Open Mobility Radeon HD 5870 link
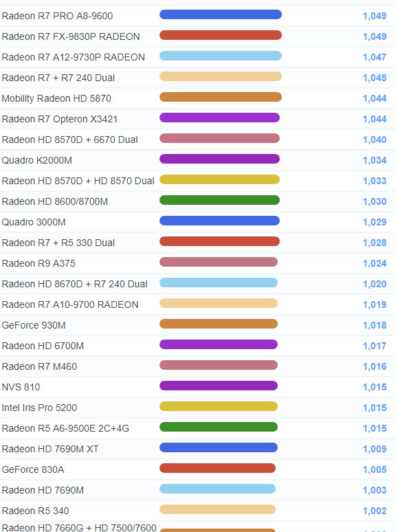 tap(56, 98)
